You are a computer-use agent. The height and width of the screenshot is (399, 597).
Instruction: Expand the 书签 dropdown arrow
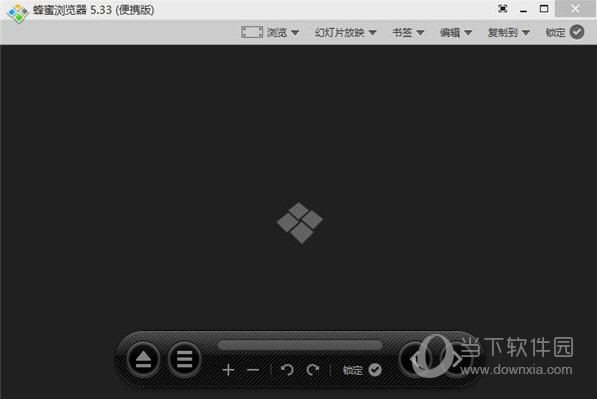[420, 33]
